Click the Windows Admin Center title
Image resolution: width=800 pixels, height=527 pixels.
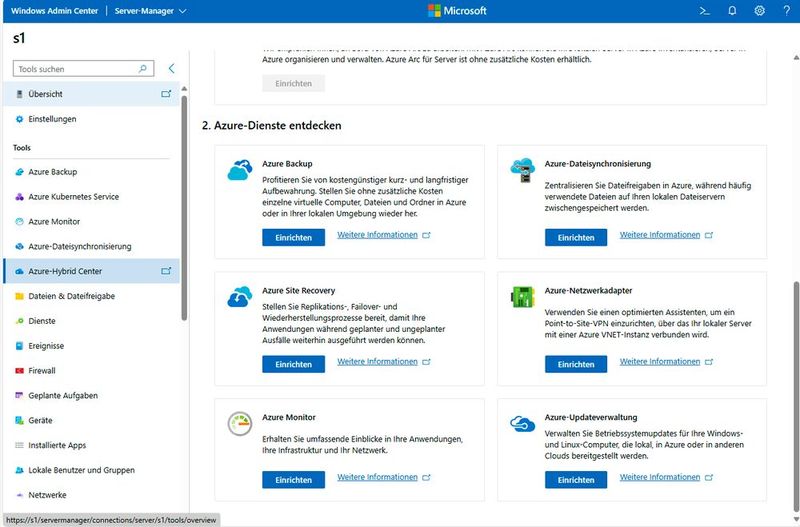pyautogui.click(x=54, y=11)
